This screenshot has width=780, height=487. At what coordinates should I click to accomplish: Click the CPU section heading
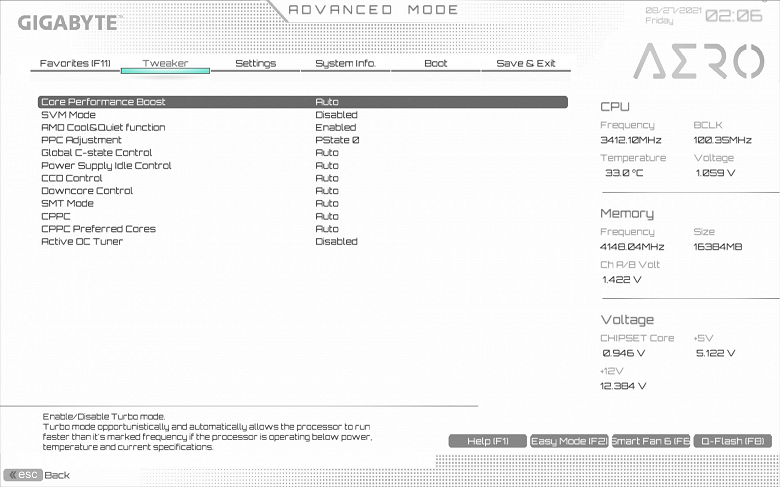pyautogui.click(x=615, y=107)
